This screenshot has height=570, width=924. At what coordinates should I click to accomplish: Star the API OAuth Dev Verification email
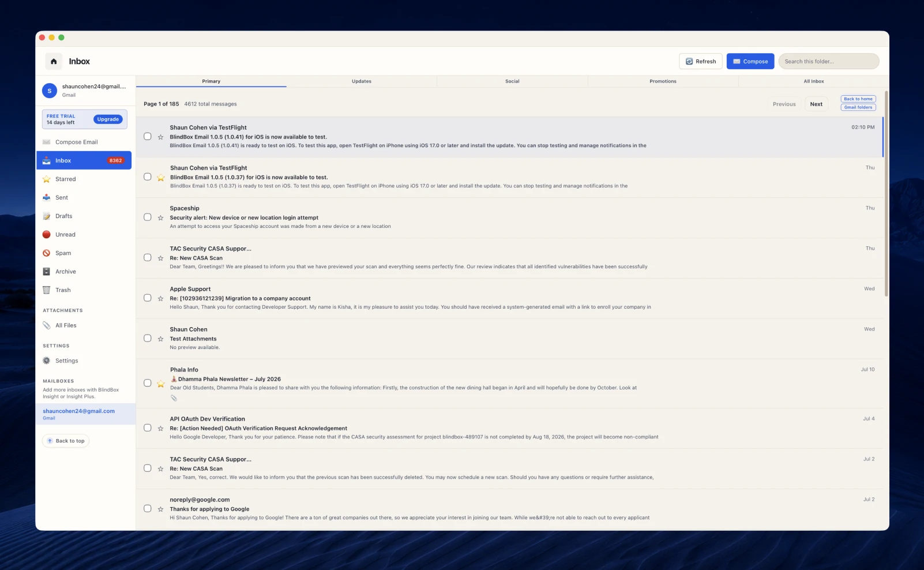point(160,428)
